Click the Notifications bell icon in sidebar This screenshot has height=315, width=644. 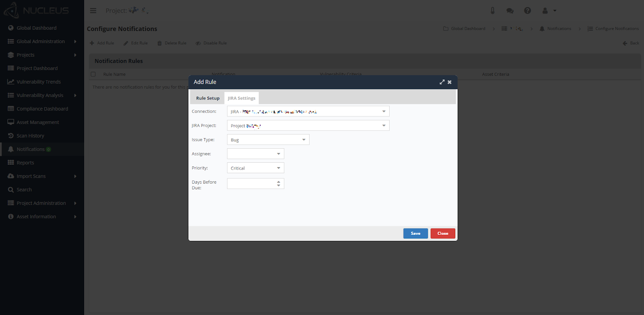click(x=11, y=149)
